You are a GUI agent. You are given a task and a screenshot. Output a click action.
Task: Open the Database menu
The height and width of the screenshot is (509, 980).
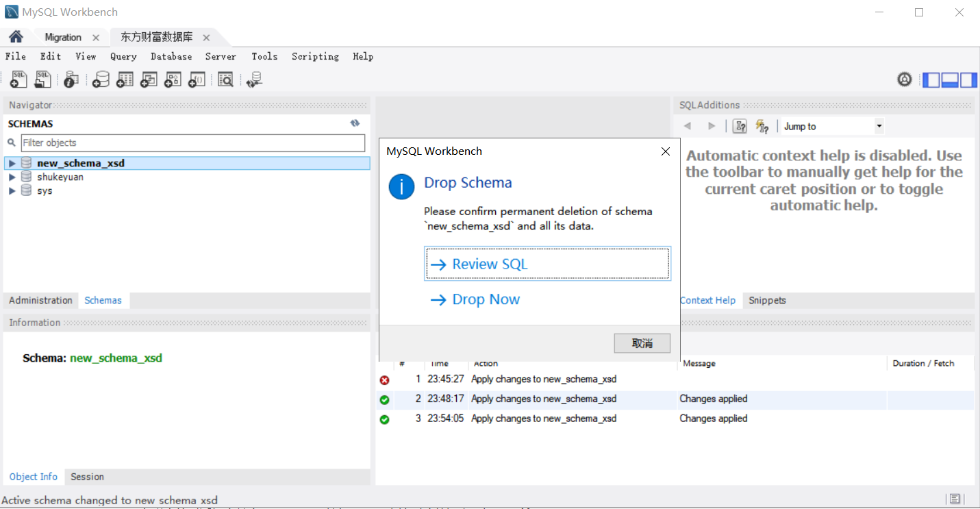[x=171, y=57]
